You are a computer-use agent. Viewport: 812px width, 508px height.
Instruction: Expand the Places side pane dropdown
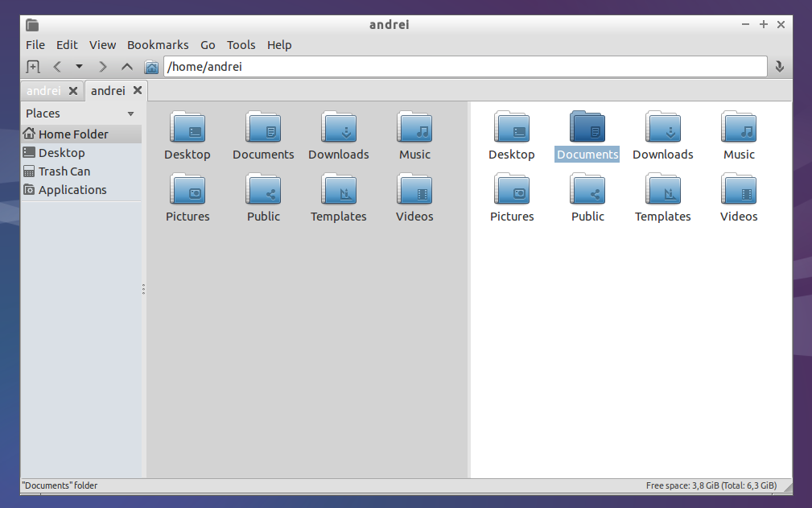[x=130, y=114]
